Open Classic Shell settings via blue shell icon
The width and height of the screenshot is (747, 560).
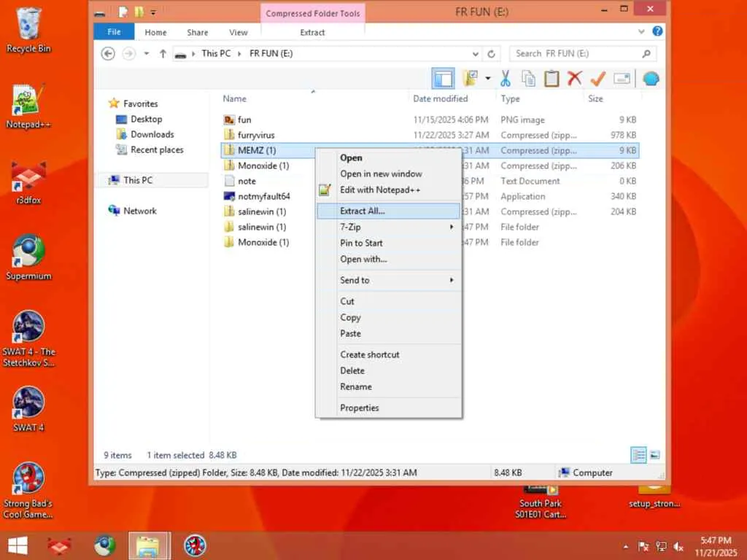pos(651,79)
